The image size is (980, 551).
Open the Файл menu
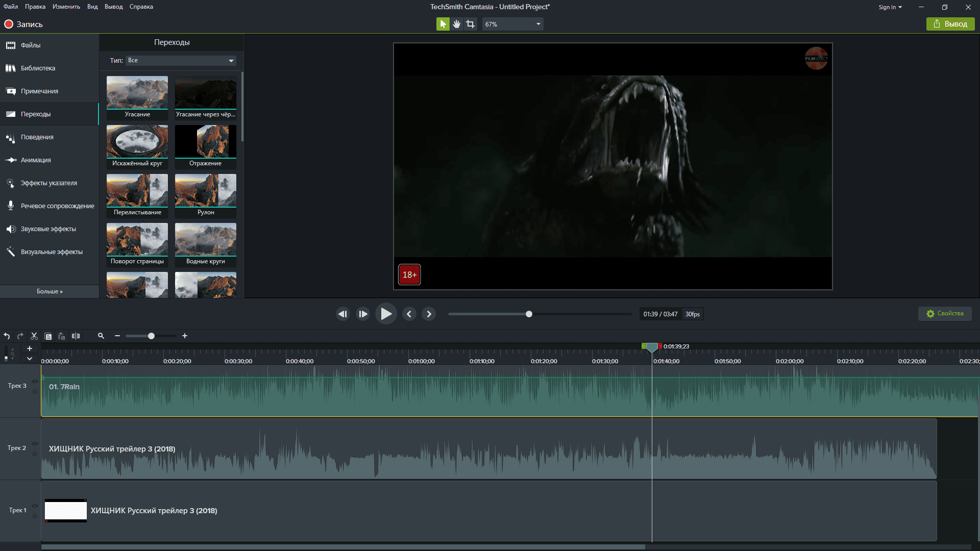click(x=11, y=7)
